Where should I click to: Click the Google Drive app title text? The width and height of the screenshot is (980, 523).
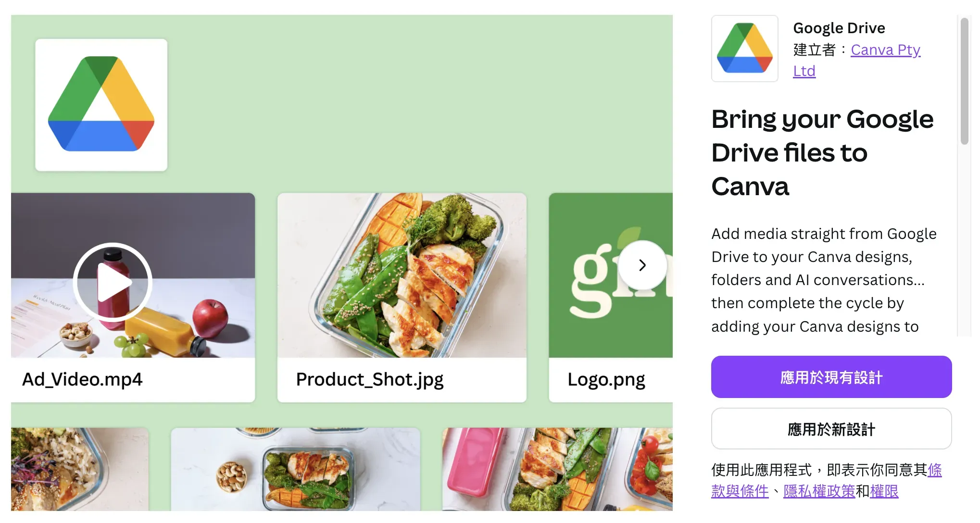(839, 28)
